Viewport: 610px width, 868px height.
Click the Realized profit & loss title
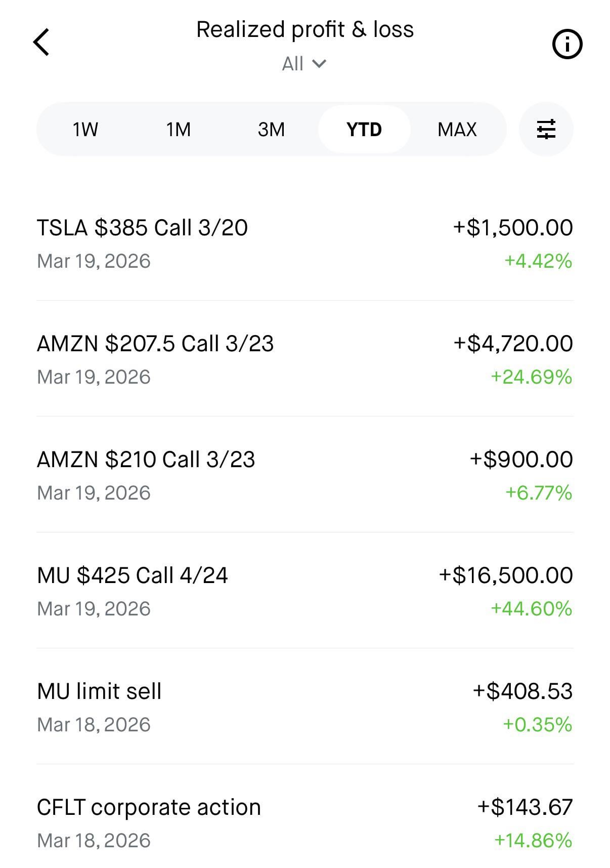[304, 29]
